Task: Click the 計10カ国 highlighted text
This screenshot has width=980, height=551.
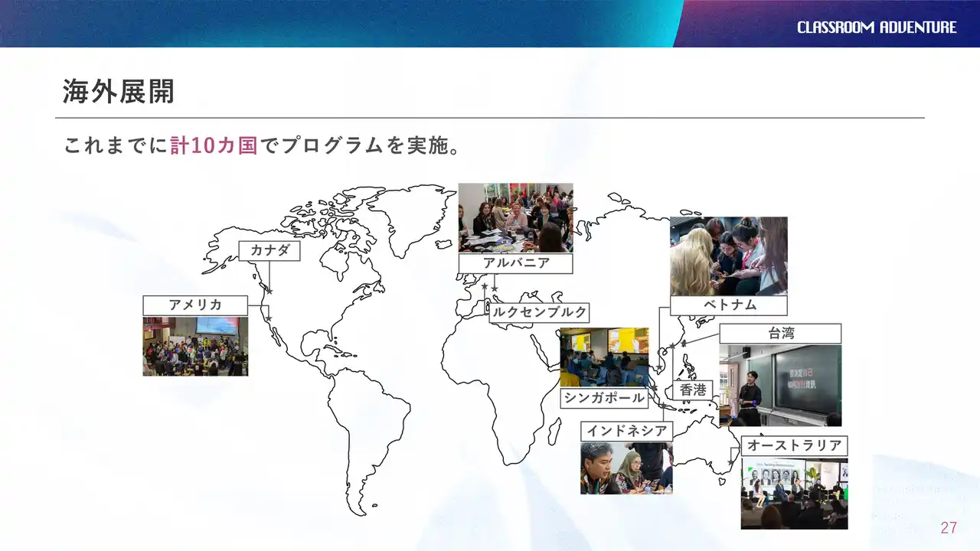Action: coord(214,145)
